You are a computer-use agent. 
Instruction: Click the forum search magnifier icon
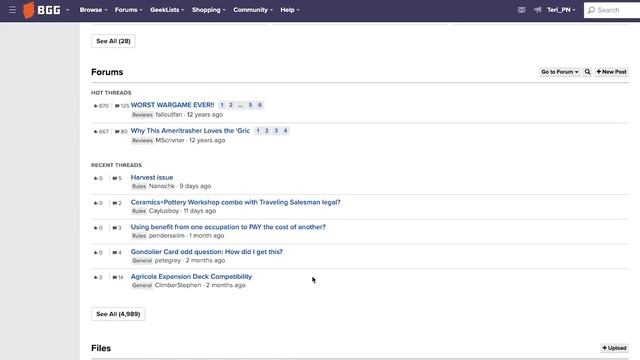click(x=587, y=72)
